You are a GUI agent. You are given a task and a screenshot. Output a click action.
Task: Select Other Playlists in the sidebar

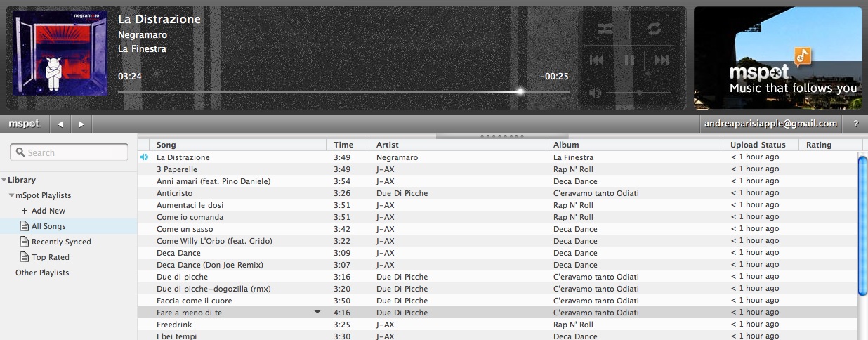[x=42, y=273]
